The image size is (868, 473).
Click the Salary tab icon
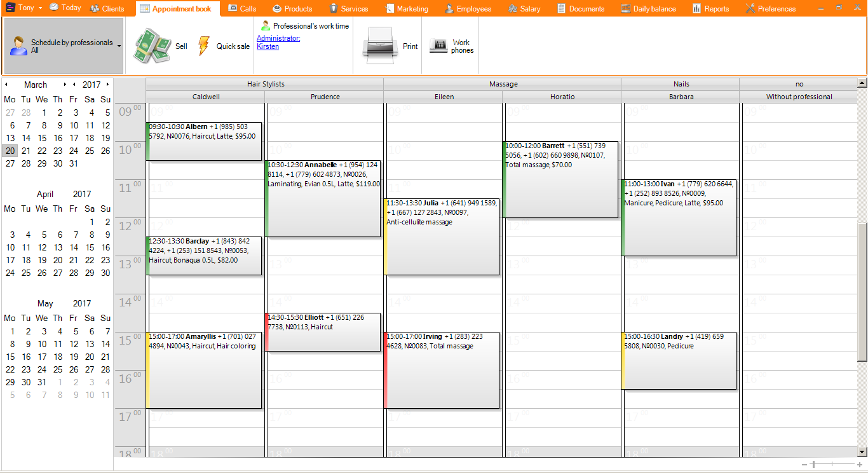pos(513,8)
